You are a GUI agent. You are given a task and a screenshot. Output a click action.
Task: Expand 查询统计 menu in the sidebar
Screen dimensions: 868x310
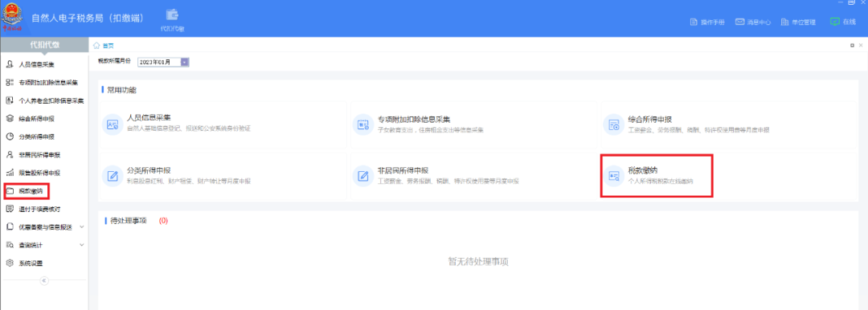[44, 245]
